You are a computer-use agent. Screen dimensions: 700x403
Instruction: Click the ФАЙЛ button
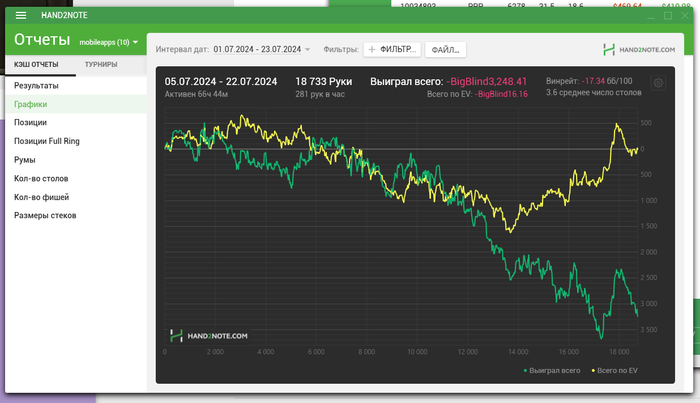pyautogui.click(x=446, y=50)
